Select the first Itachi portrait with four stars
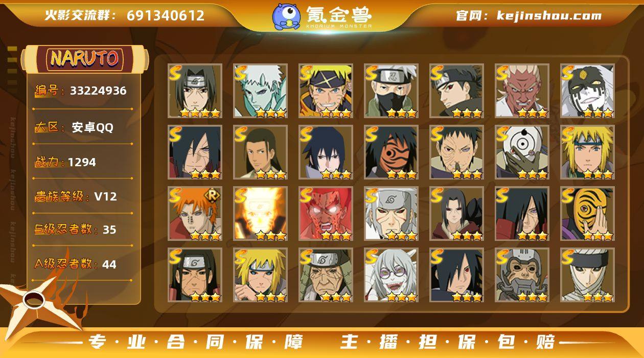The image size is (644, 358). (195, 91)
